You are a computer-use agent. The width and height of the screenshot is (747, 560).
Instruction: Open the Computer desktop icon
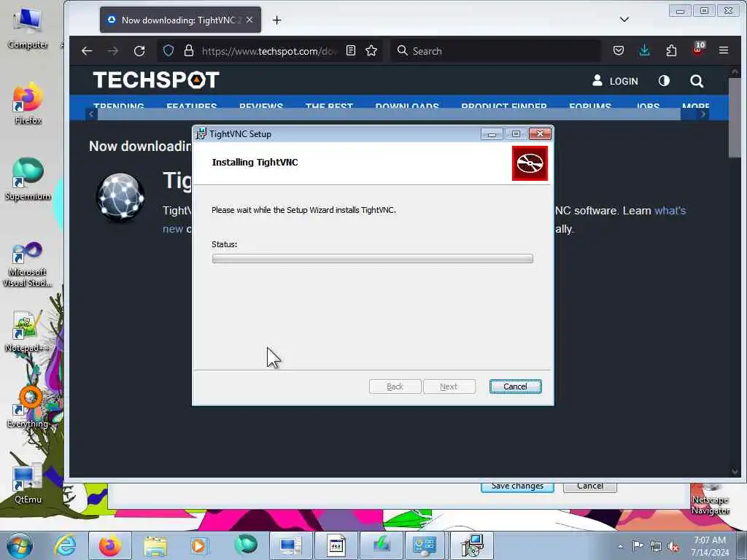pyautogui.click(x=27, y=28)
